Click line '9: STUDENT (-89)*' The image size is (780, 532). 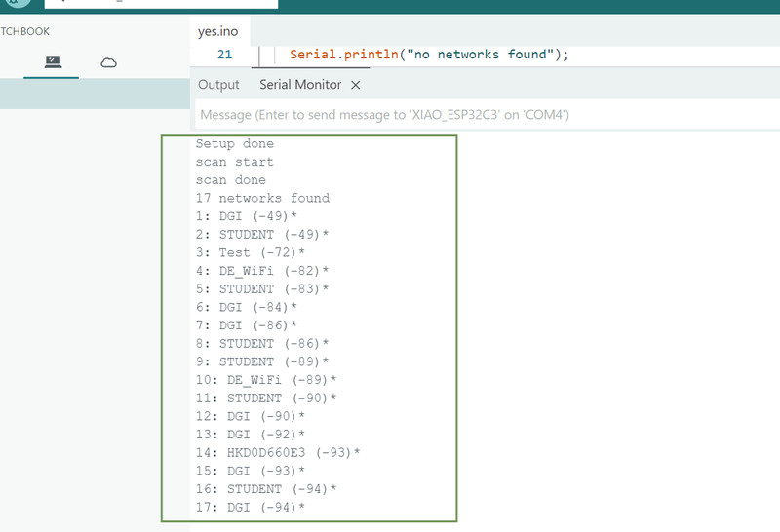262,361
